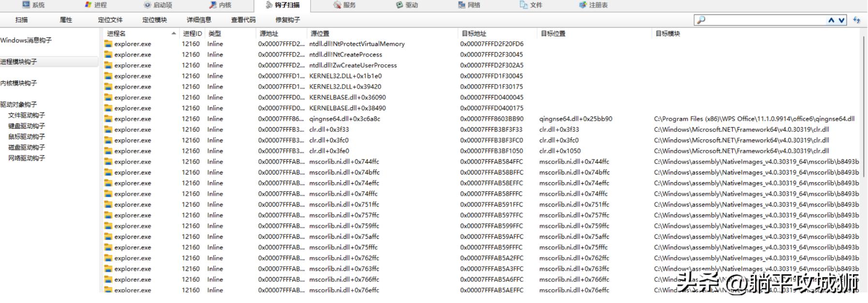Select 文件驱动钩子 sub-item
The width and height of the screenshot is (868, 303).
(x=27, y=115)
